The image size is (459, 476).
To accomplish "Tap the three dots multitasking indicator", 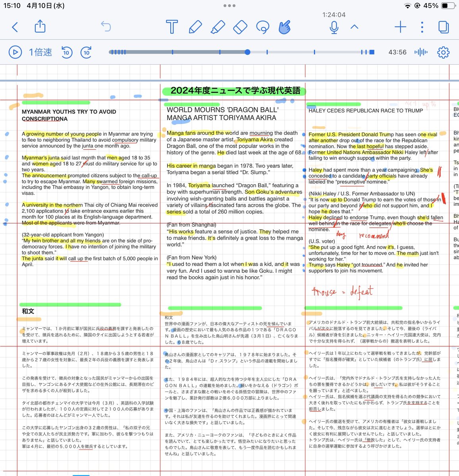I will [229, 6].
